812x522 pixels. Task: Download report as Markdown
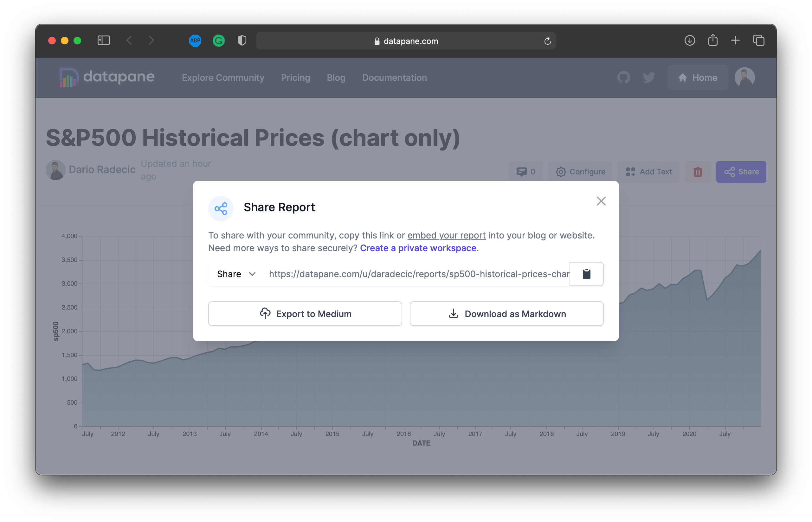(506, 314)
